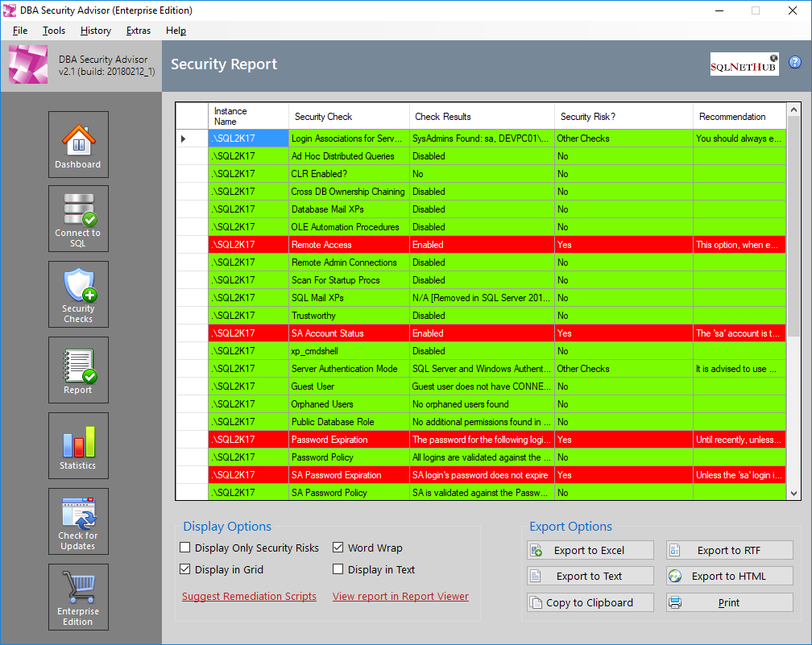Select the OLE Automation Procedures cell
Screen dimensions: 812x645
pos(349,227)
